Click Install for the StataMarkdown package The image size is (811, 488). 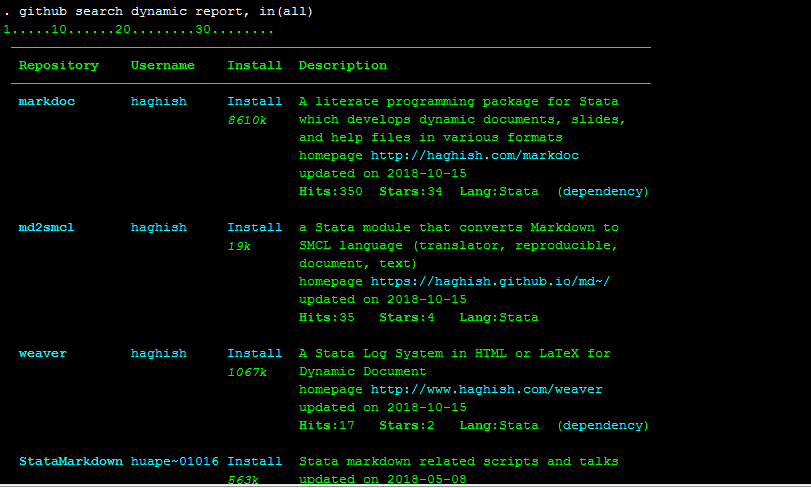point(255,461)
